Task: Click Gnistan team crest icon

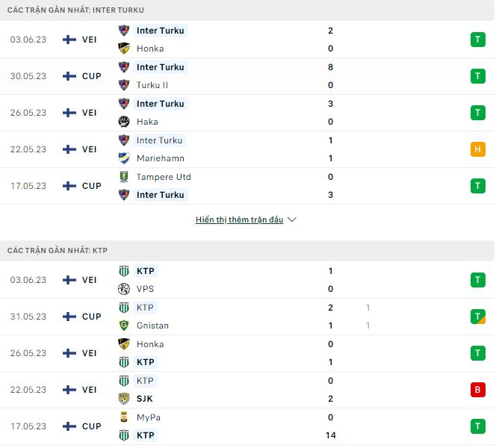Action: tap(124, 326)
